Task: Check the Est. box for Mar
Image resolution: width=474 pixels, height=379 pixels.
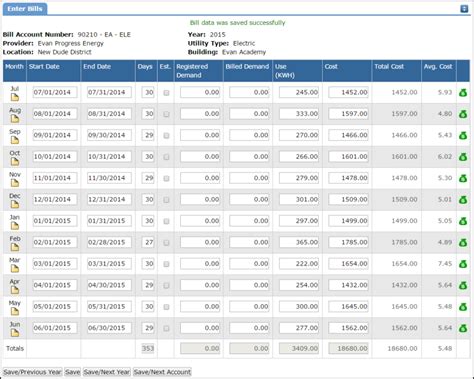Action: (x=166, y=264)
